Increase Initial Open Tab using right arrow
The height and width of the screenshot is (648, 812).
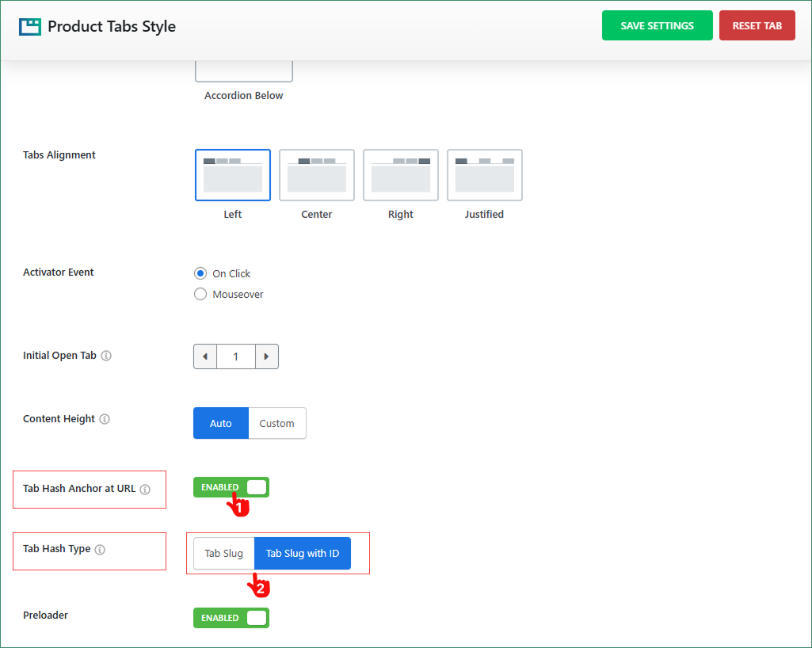coord(267,356)
